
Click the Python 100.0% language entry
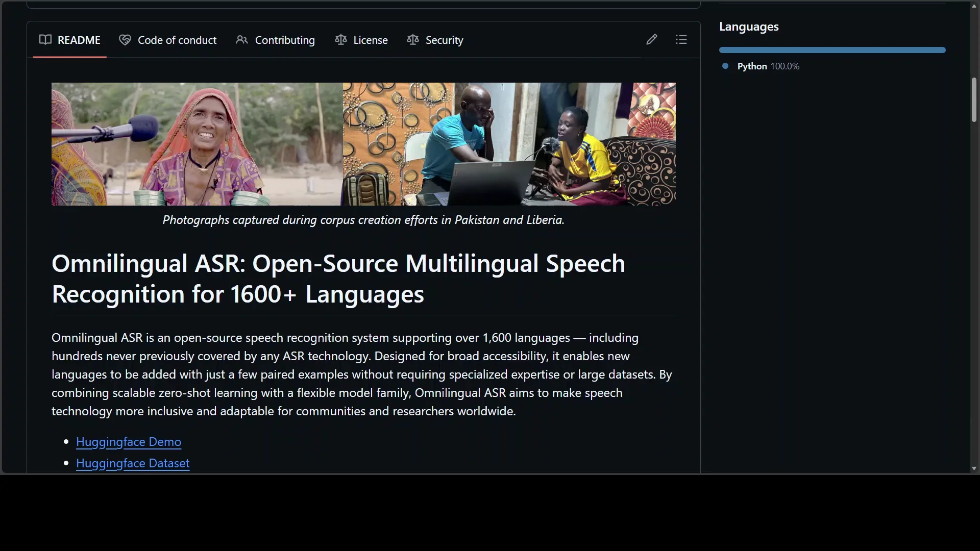coord(768,66)
